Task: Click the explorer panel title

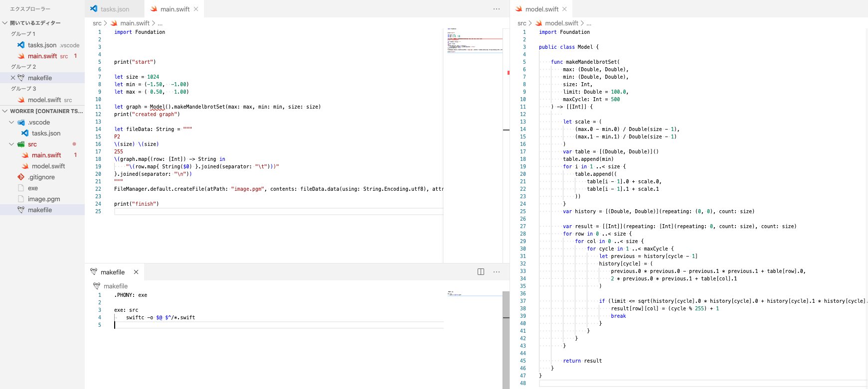Action: point(30,9)
